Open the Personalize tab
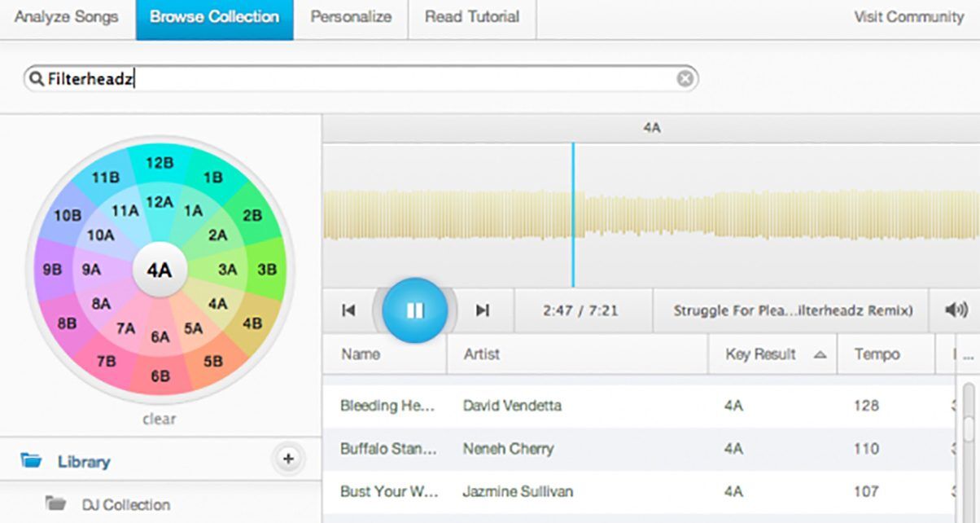This screenshot has width=980, height=523. pos(351,17)
